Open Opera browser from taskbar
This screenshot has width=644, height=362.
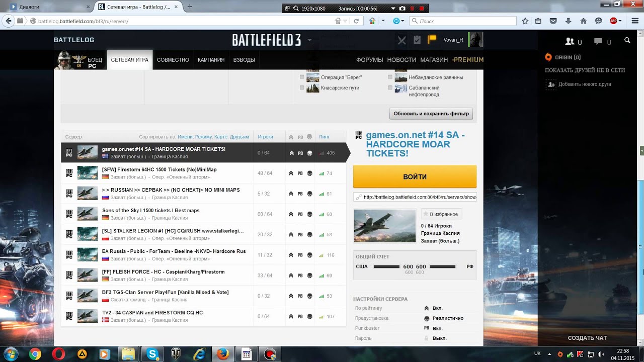[x=58, y=354]
